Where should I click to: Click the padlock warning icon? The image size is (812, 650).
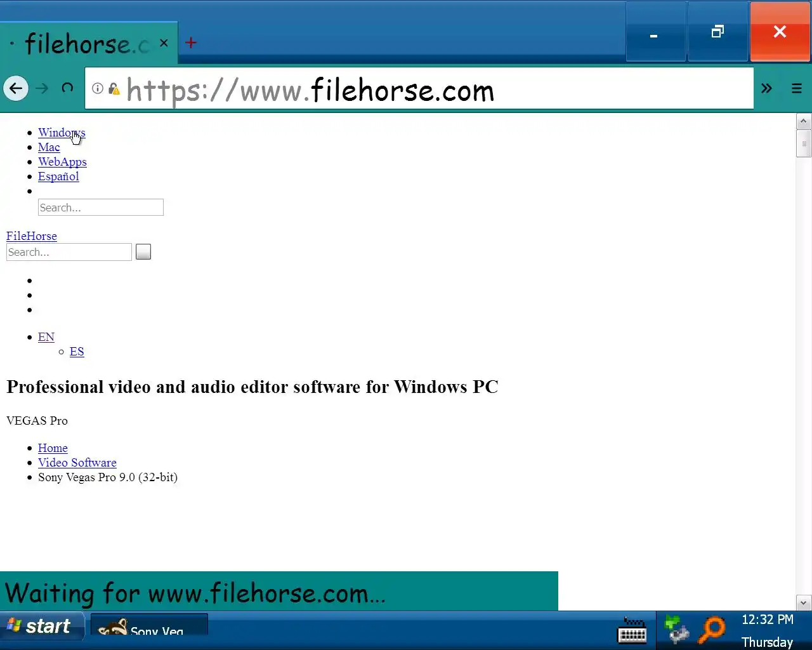click(x=114, y=88)
